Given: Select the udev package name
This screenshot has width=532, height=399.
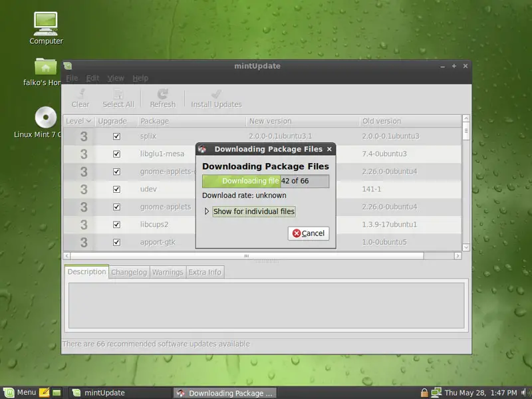Looking at the screenshot, I should (148, 189).
